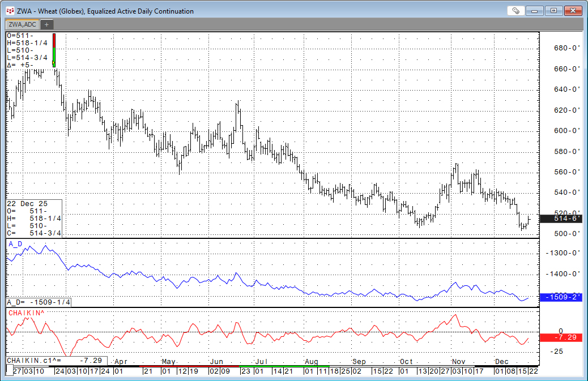
Task: Click the CHAIKIN.c1^ value readout box
Action: [x=56, y=360]
